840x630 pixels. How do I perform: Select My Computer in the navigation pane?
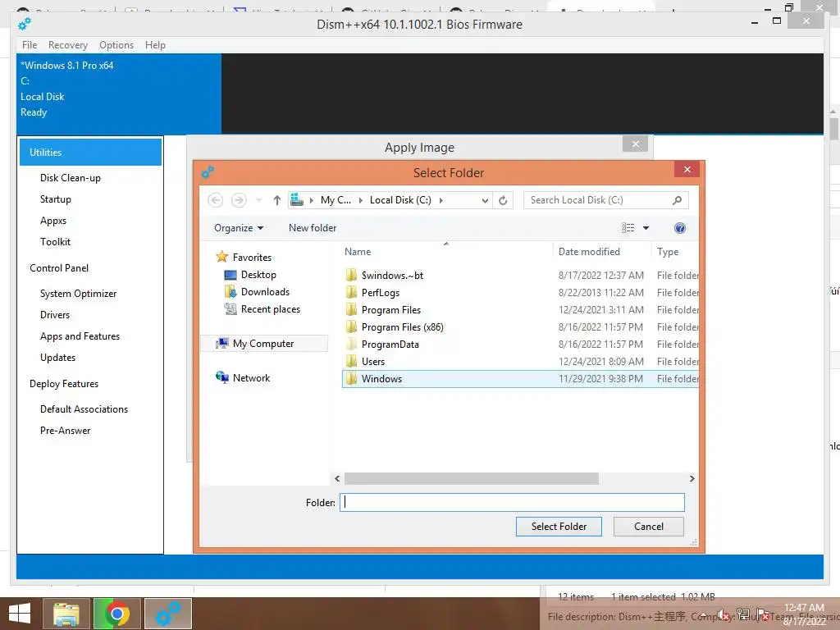pos(263,344)
